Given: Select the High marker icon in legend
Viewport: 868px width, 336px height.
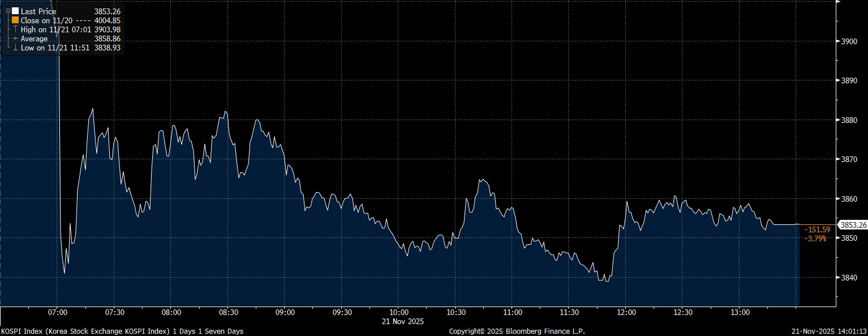Looking at the screenshot, I should pyautogui.click(x=15, y=29).
